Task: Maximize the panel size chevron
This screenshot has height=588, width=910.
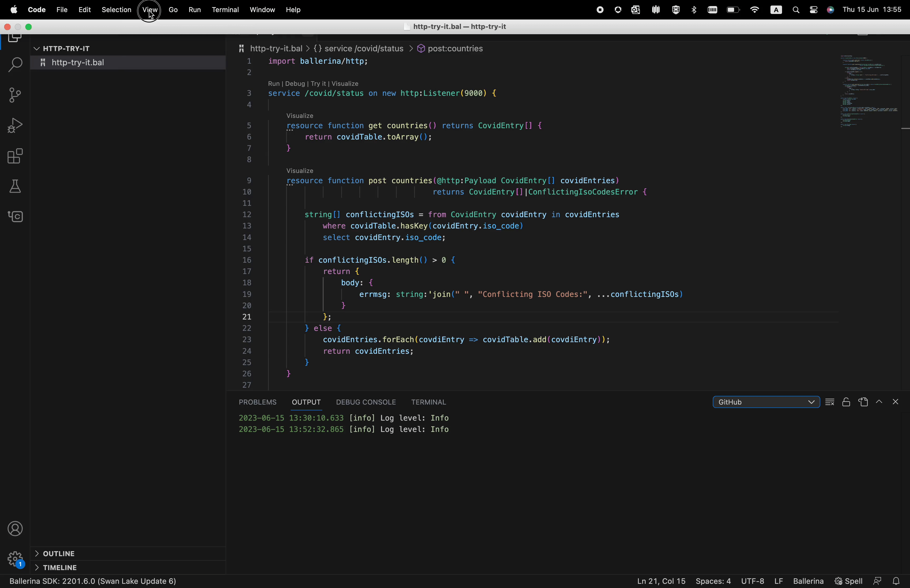Action: tap(879, 402)
